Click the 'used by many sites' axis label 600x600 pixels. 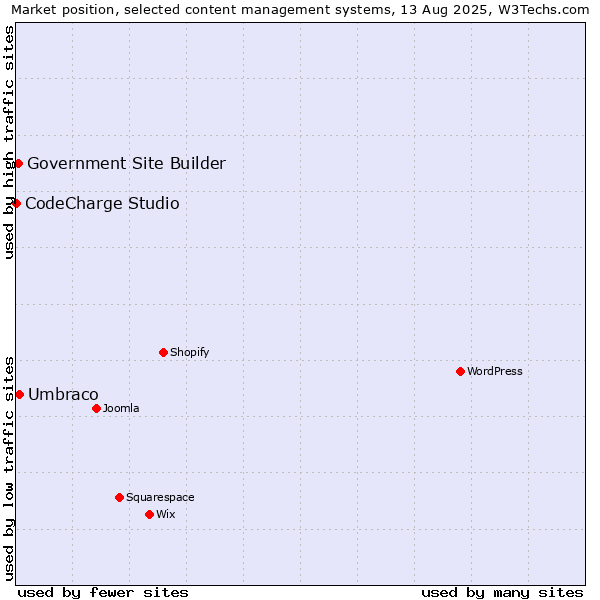502,593
